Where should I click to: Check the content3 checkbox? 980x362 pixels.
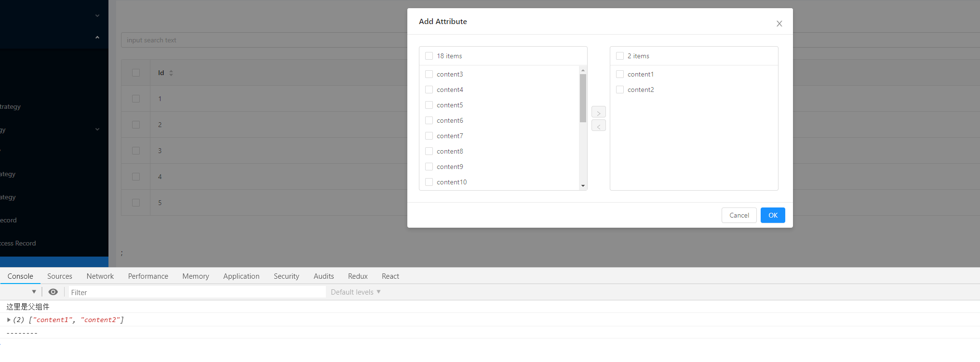coord(429,74)
